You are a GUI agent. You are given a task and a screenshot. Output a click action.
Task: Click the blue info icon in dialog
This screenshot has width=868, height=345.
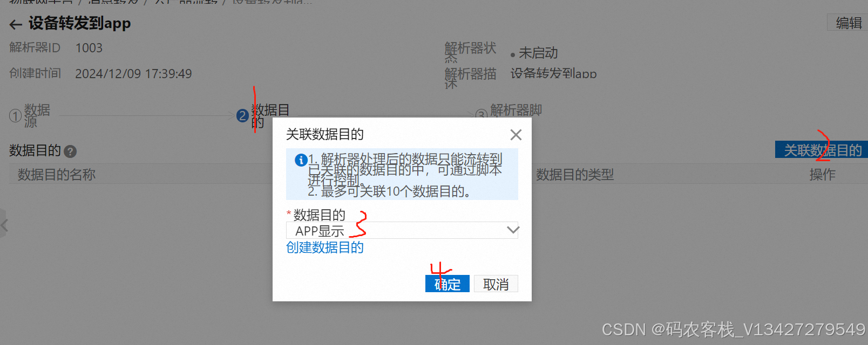tap(301, 160)
